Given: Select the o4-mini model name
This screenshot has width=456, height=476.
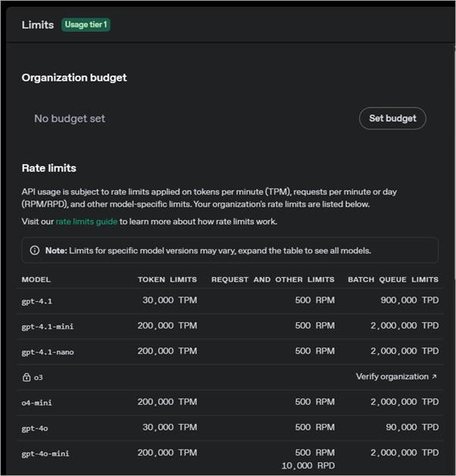Looking at the screenshot, I should click(x=37, y=403).
